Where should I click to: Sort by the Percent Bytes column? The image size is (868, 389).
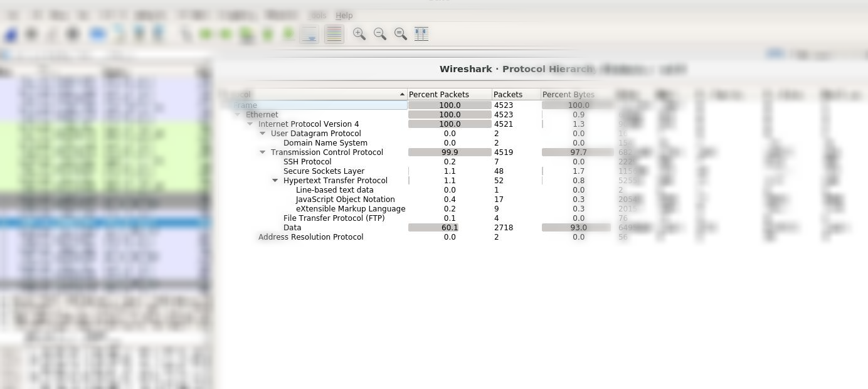click(577, 94)
